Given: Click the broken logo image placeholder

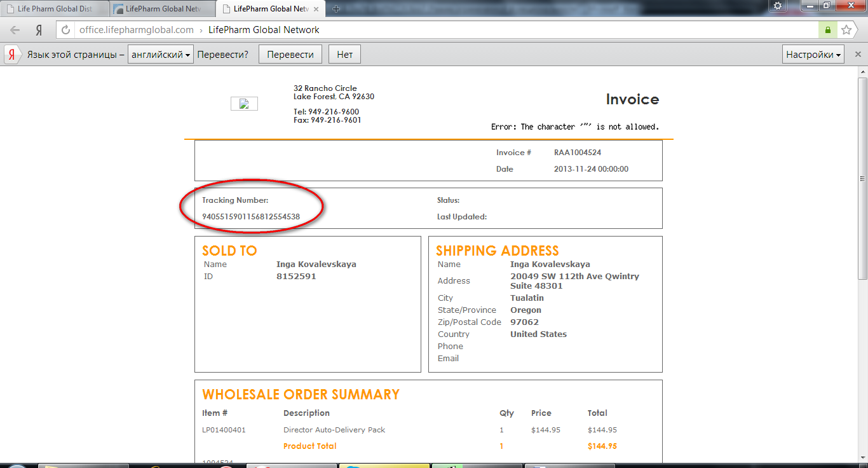Looking at the screenshot, I should tap(244, 104).
